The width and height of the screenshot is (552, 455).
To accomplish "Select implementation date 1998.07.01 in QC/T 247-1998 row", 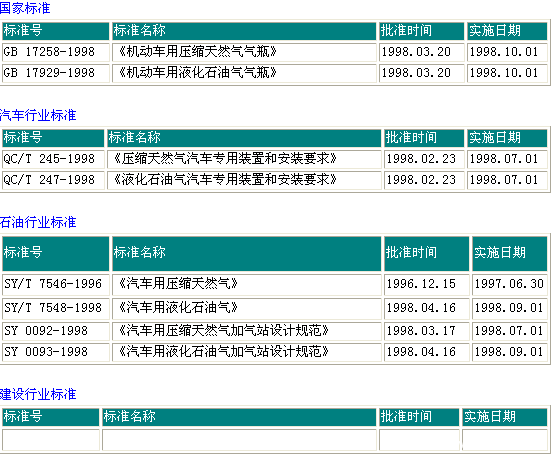I will [x=504, y=180].
